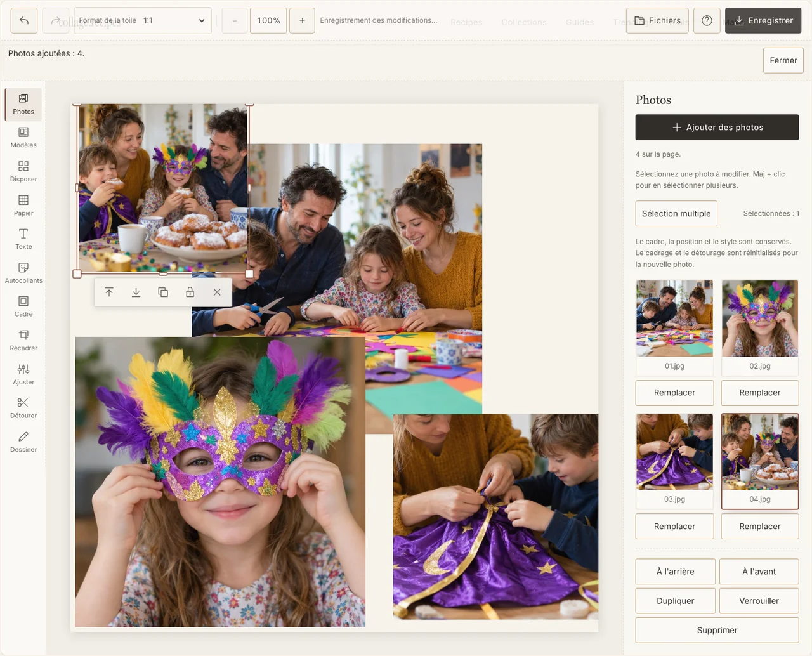Click the zoom out minus button
The width and height of the screenshot is (812, 656).
(x=235, y=20)
